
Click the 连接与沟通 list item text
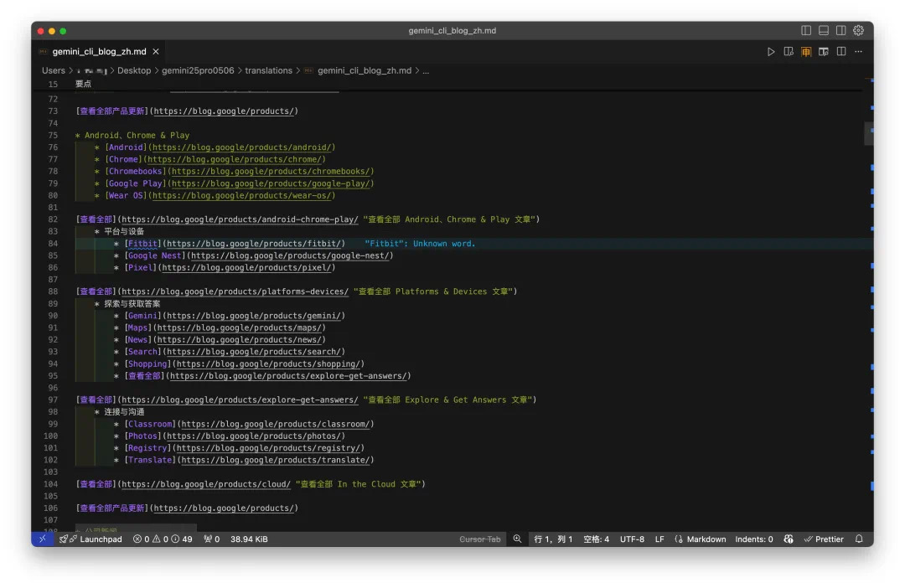(x=124, y=412)
